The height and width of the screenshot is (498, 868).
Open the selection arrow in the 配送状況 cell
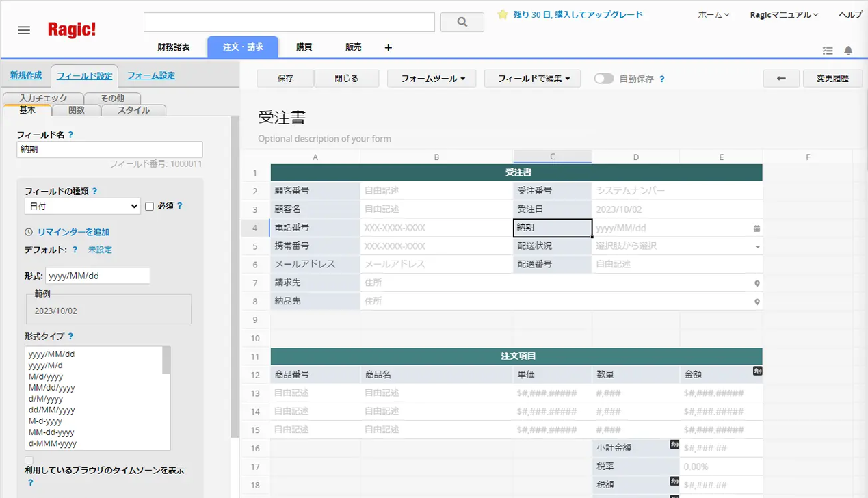[x=757, y=246]
